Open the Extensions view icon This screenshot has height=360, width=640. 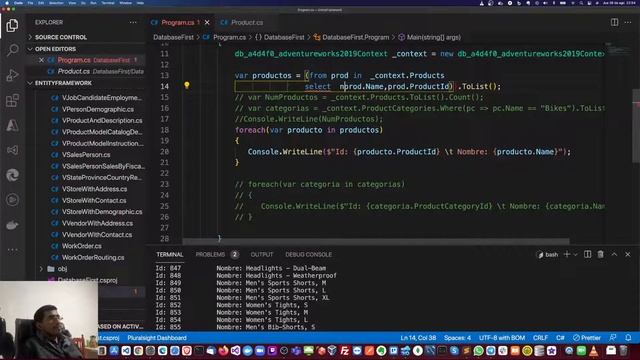pos(12,100)
